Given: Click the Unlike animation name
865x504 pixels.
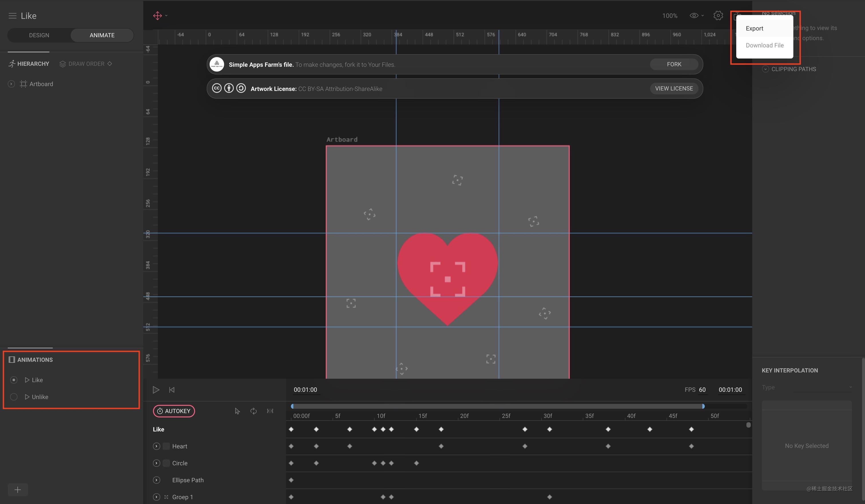Looking at the screenshot, I should tap(40, 397).
